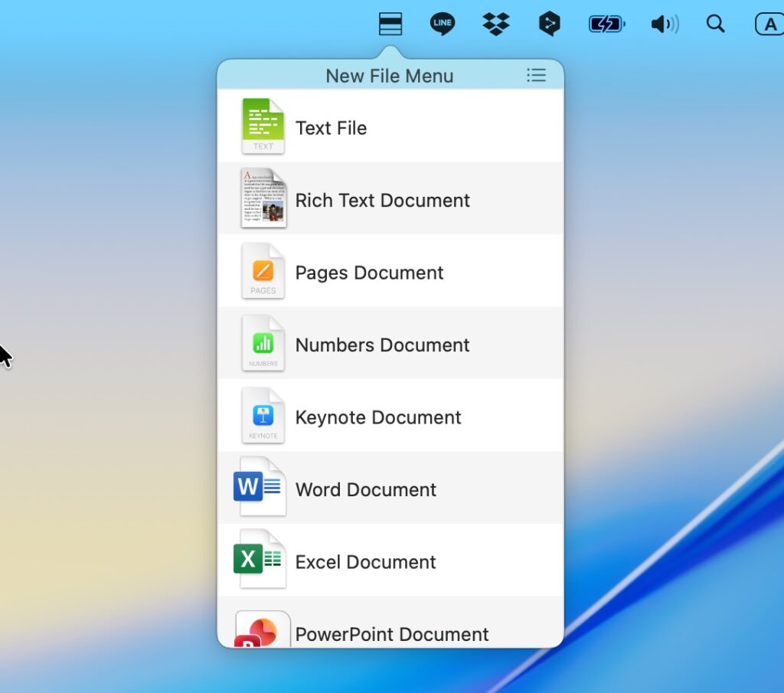Open Spotlight search magnifier icon
Viewport: 784px width, 693px height.
[715, 25]
